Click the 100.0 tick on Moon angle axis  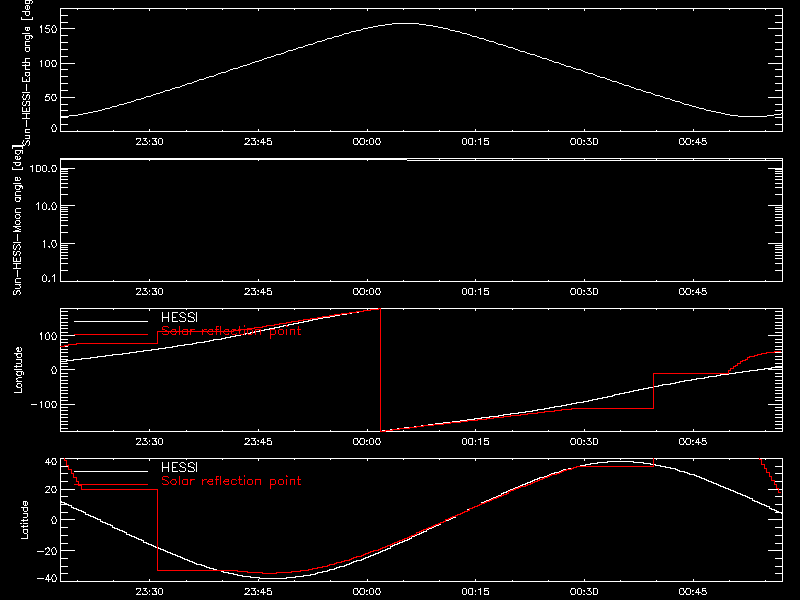(43, 168)
